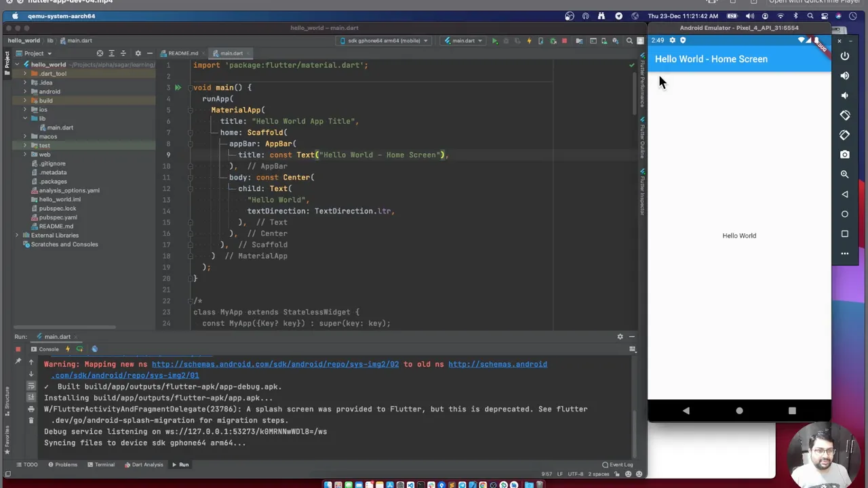
Task: Trigger Flutter Hot Reload lightning icon in toolbar
Action: [x=529, y=41]
